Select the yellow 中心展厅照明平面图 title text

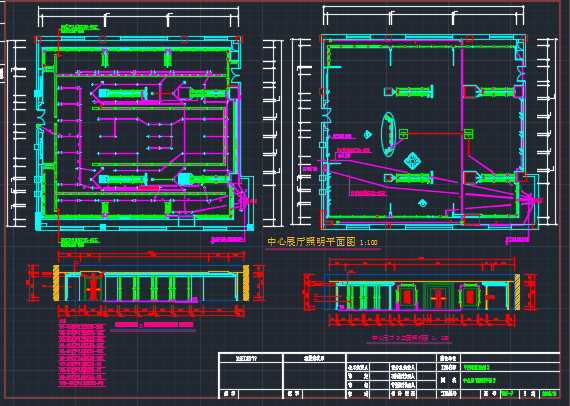(311, 242)
